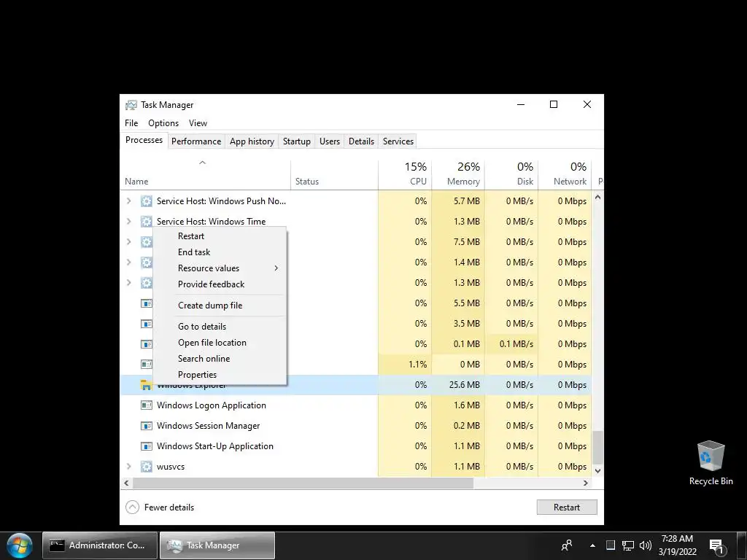Switch to the Details tab
The width and height of the screenshot is (747, 560).
pyautogui.click(x=361, y=141)
